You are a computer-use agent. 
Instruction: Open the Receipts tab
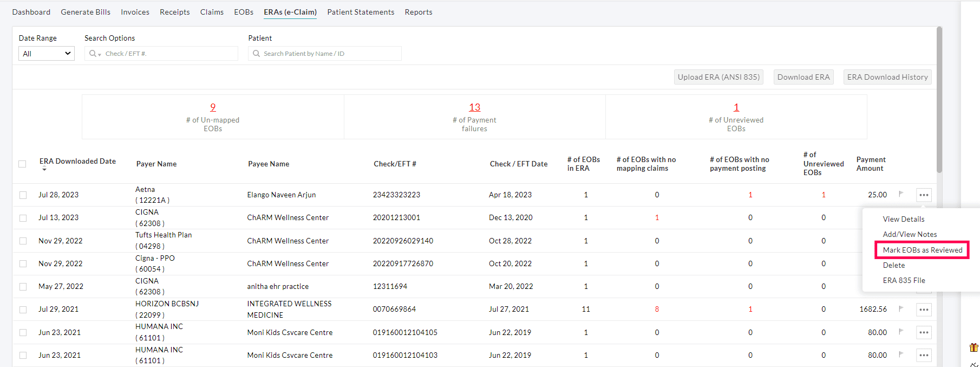click(x=175, y=12)
